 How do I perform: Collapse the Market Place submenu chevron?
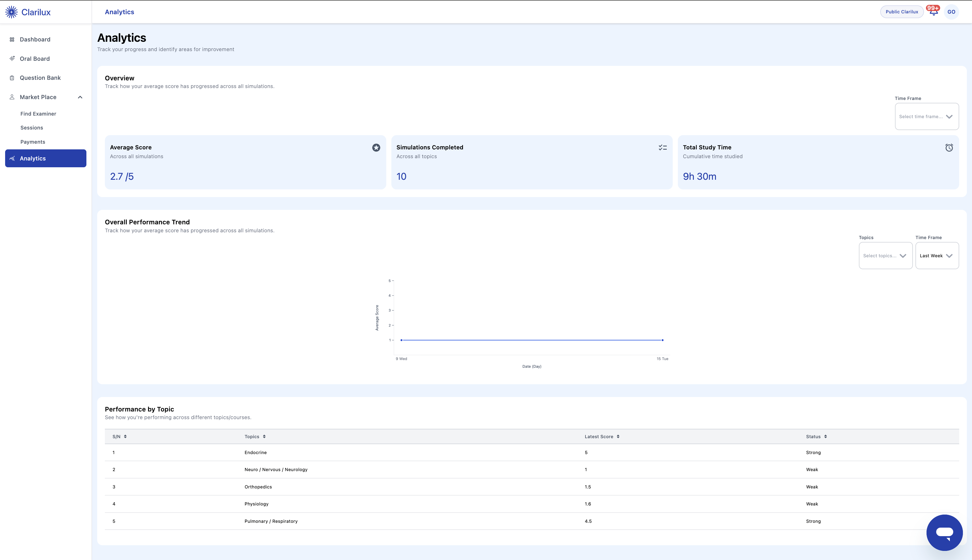[80, 97]
